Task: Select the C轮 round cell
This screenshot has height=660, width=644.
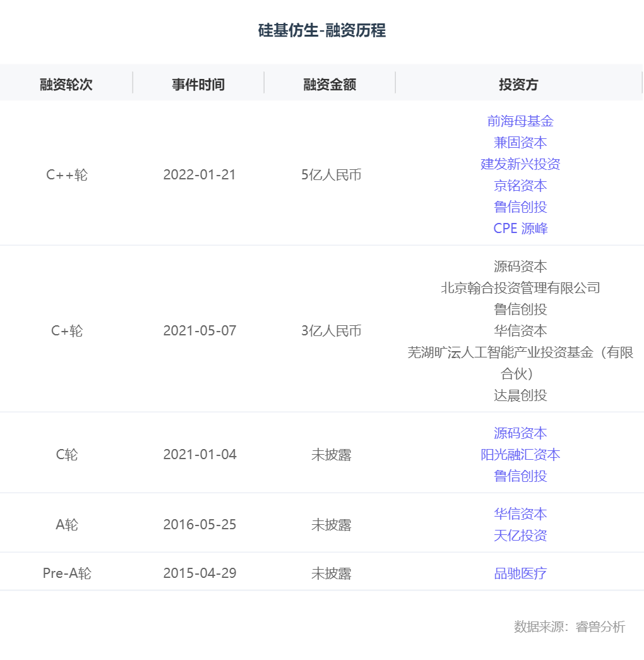Action: [66, 455]
